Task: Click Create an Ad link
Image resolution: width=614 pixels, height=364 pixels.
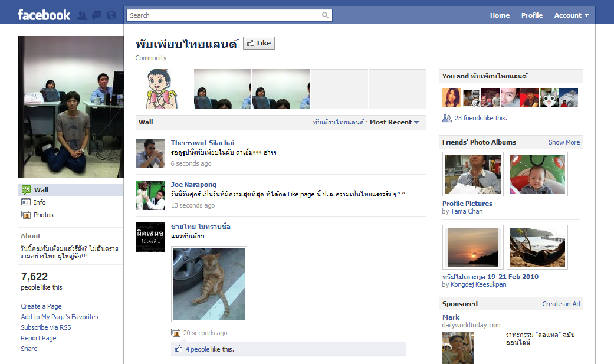Action: (x=561, y=304)
